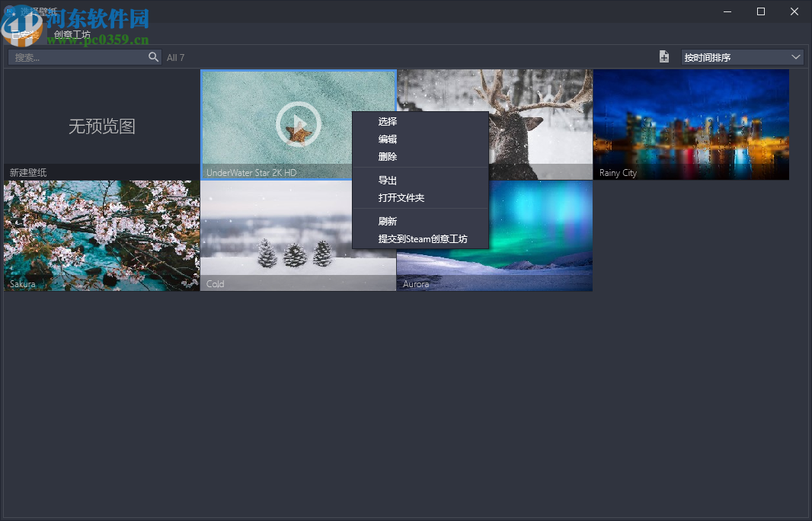This screenshot has width=812, height=521.
Task: Click 刷新 in the context menu
Action: tap(388, 222)
